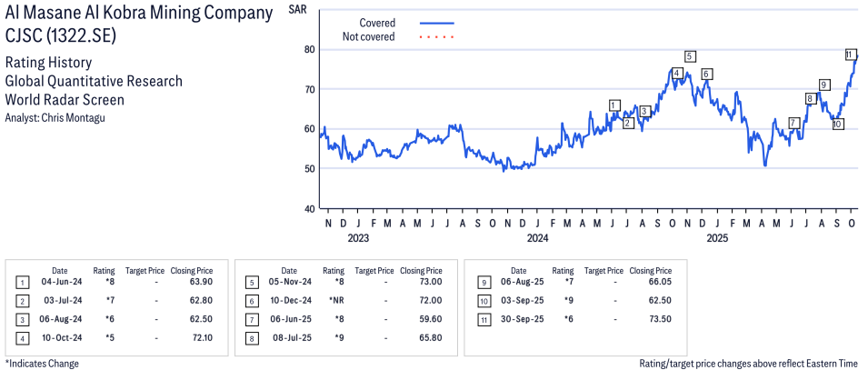
Task: Click the numbered box 8 beside 08-Jul-25
Action: (x=252, y=338)
